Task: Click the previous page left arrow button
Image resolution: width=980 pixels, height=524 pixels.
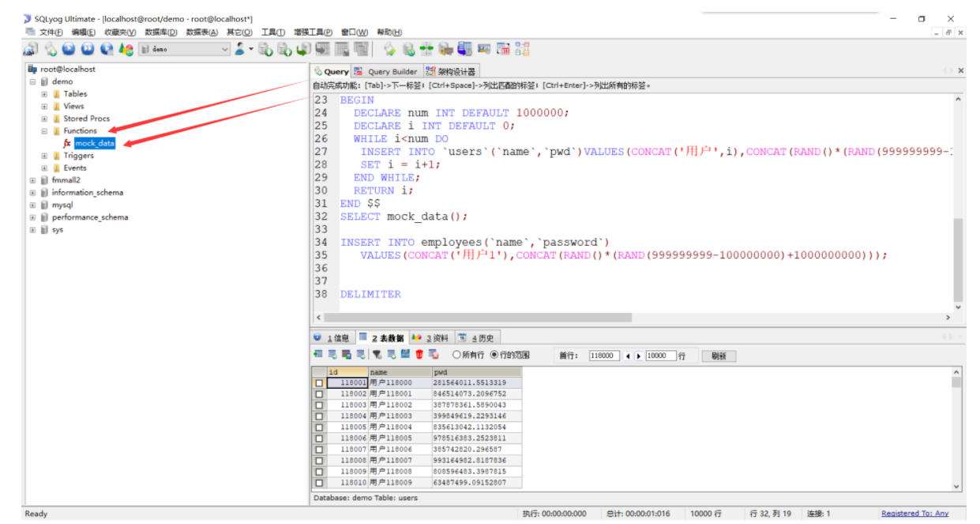Action: pos(628,356)
